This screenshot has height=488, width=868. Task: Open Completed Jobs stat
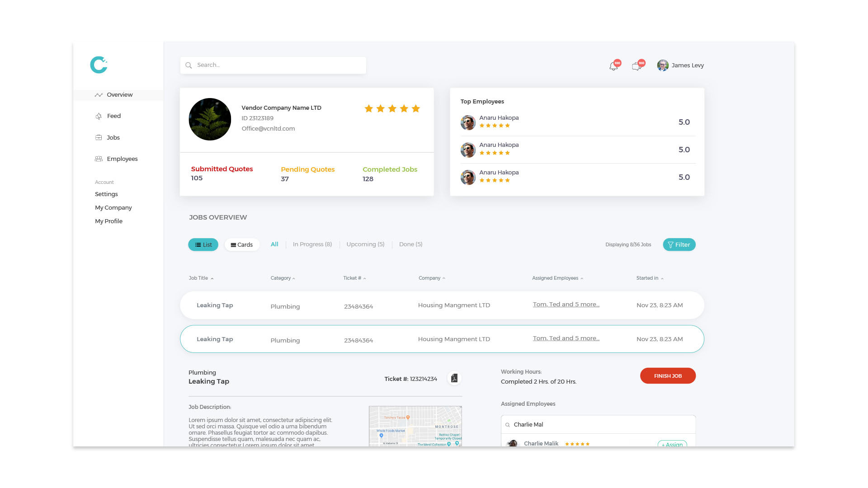(390, 174)
